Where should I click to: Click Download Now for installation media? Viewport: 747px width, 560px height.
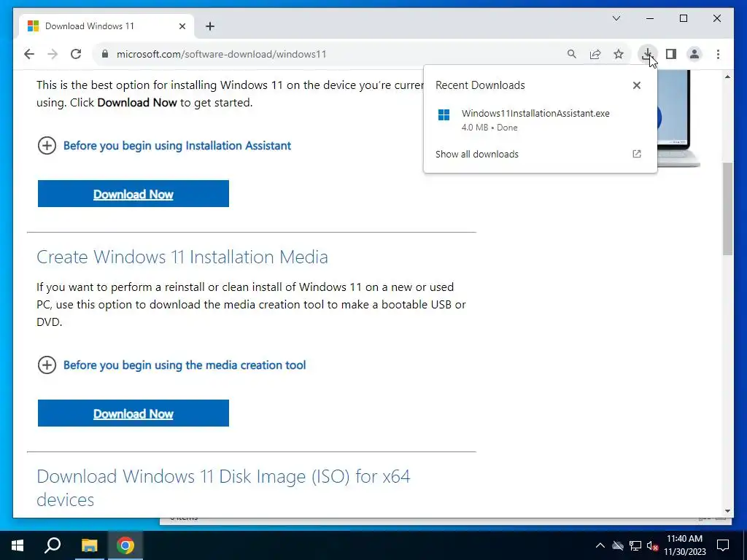pyautogui.click(x=133, y=413)
